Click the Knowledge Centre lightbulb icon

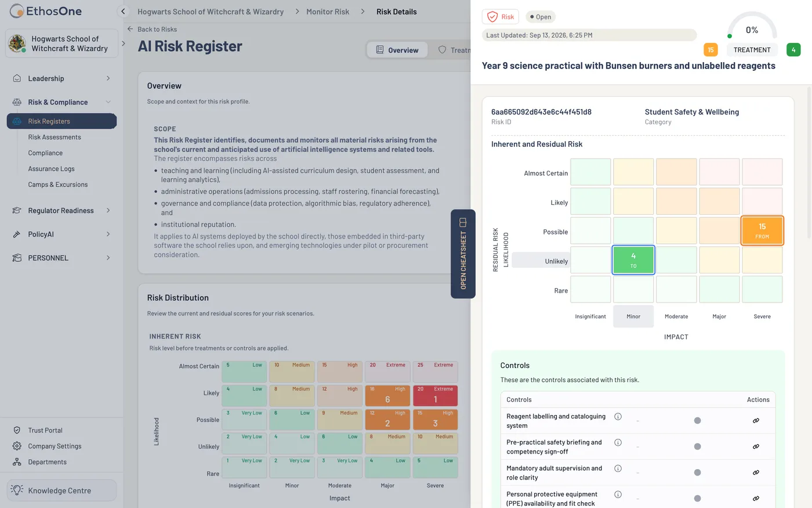pyautogui.click(x=17, y=491)
